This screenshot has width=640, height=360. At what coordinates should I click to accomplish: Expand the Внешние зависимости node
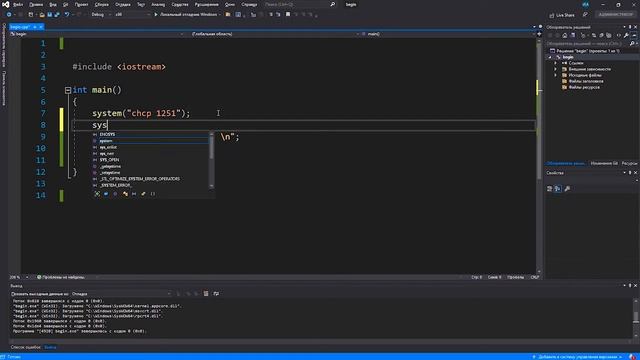click(556, 69)
